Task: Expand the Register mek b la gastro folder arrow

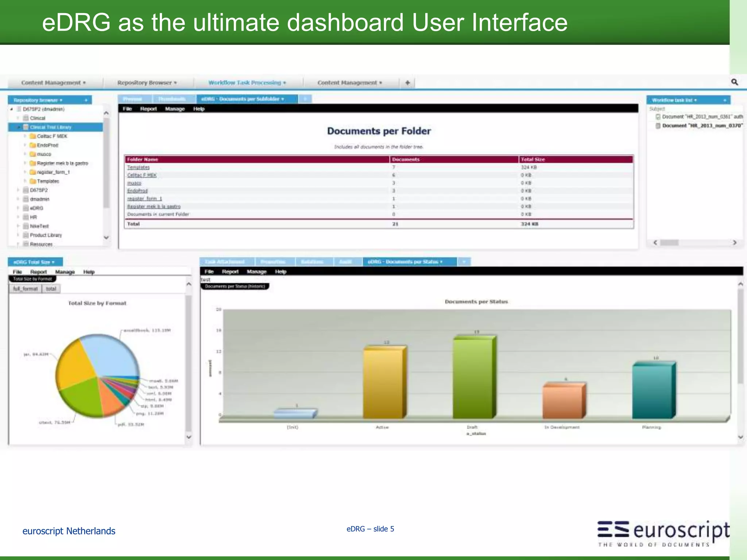Action: click(25, 163)
